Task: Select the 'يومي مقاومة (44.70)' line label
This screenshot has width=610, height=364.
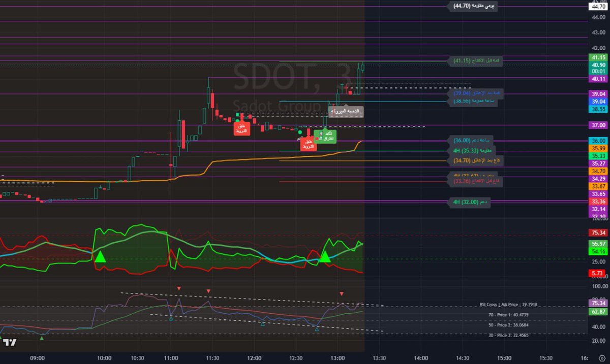Action: coord(472,6)
